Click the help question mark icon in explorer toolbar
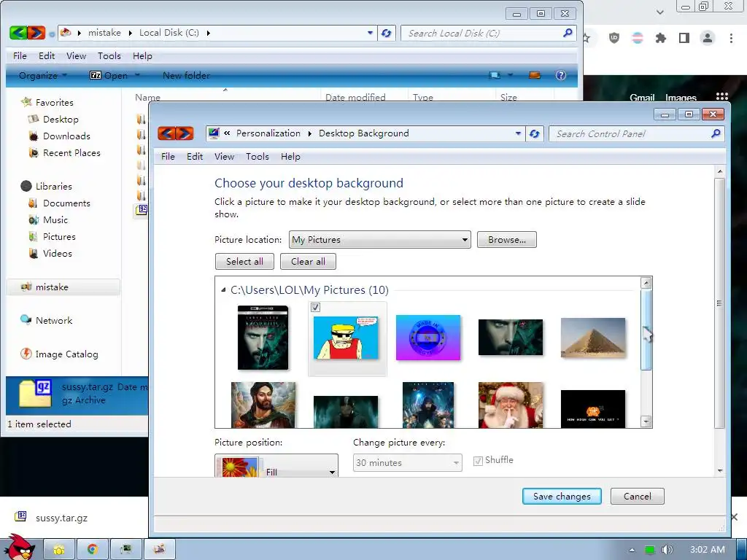The width and height of the screenshot is (747, 560). tap(561, 75)
